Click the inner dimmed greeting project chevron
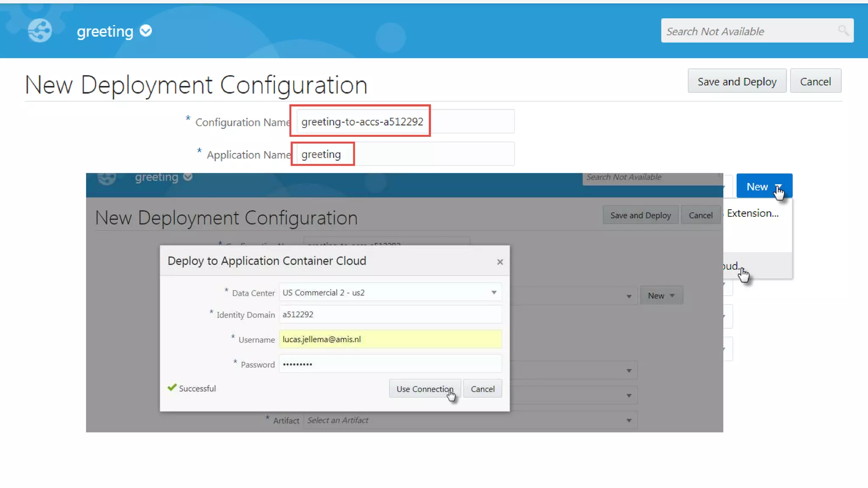This screenshot has width=868, height=488. (x=188, y=177)
